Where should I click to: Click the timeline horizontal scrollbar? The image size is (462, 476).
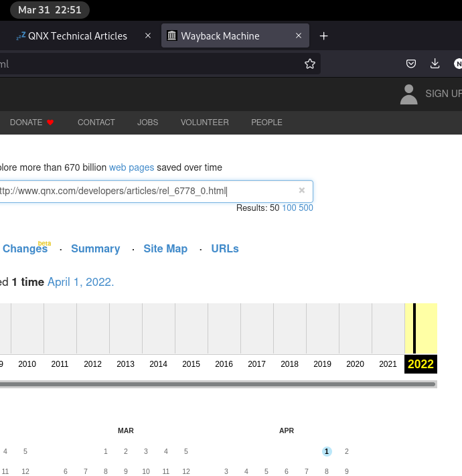[218, 384]
